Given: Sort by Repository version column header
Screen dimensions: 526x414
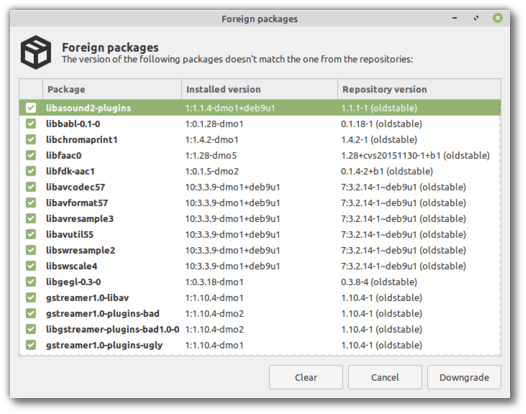Looking at the screenshot, I should coord(419,89).
